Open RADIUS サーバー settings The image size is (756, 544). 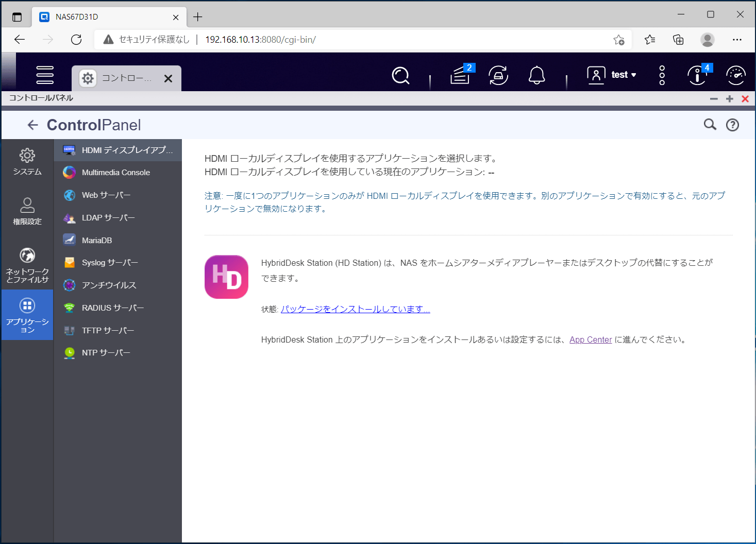click(x=118, y=308)
